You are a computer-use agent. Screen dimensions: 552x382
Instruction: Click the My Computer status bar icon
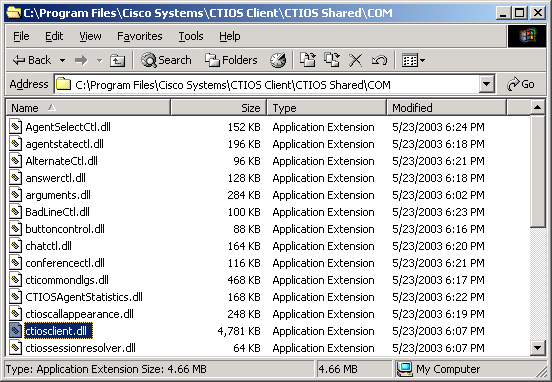coord(404,369)
